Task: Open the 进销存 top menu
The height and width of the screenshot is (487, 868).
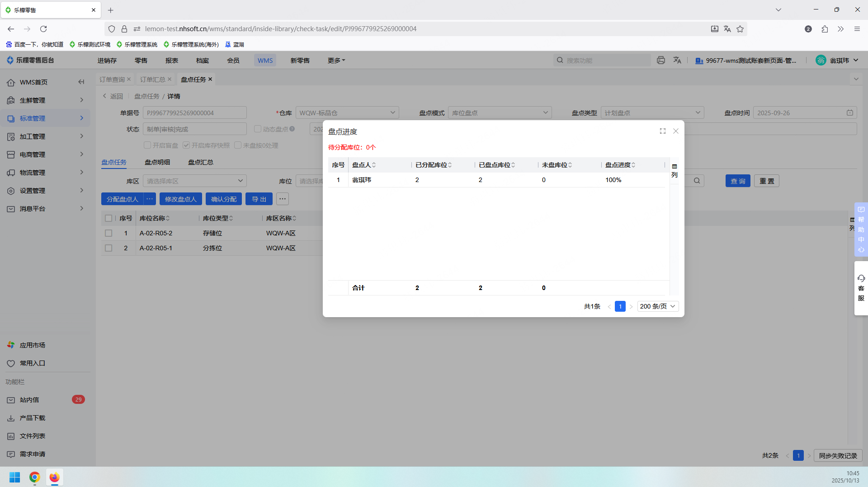Action: point(107,61)
